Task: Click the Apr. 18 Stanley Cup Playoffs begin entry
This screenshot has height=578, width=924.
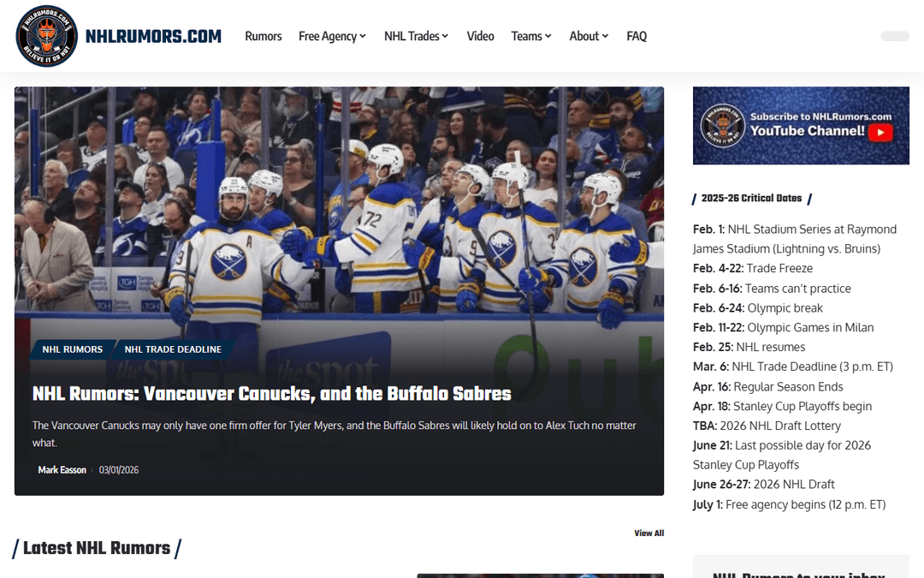Action: click(783, 406)
